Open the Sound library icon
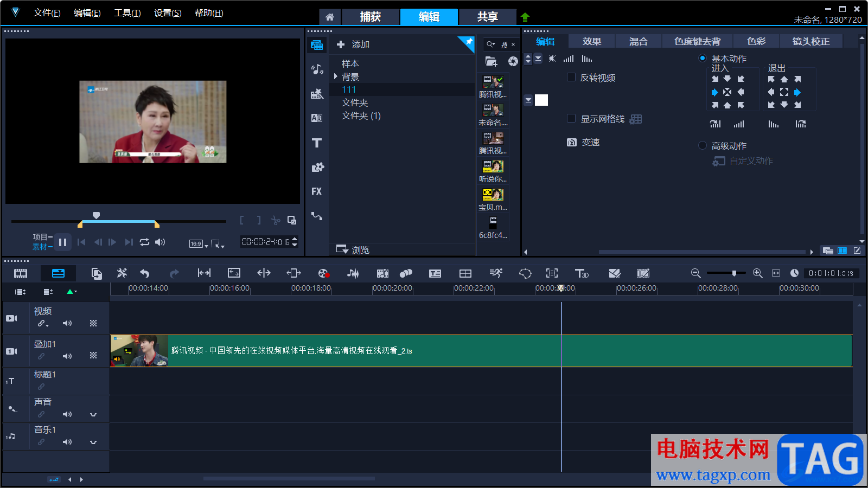The image size is (868, 488). coord(317,69)
